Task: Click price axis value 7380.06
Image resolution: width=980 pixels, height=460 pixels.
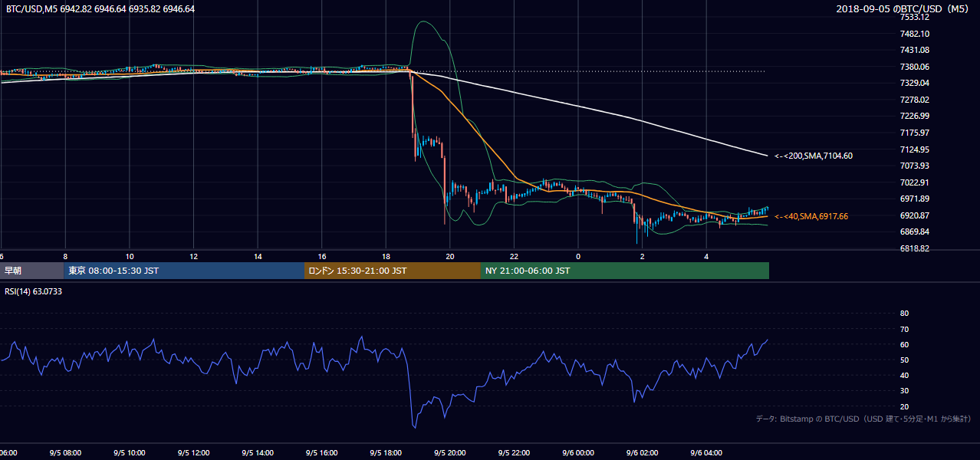Action: click(x=915, y=67)
